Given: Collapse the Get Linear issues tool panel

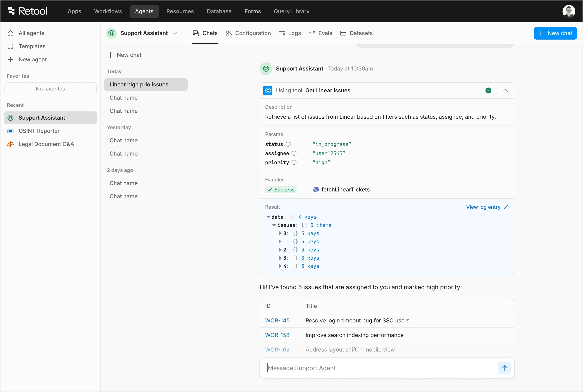Looking at the screenshot, I should click(505, 90).
